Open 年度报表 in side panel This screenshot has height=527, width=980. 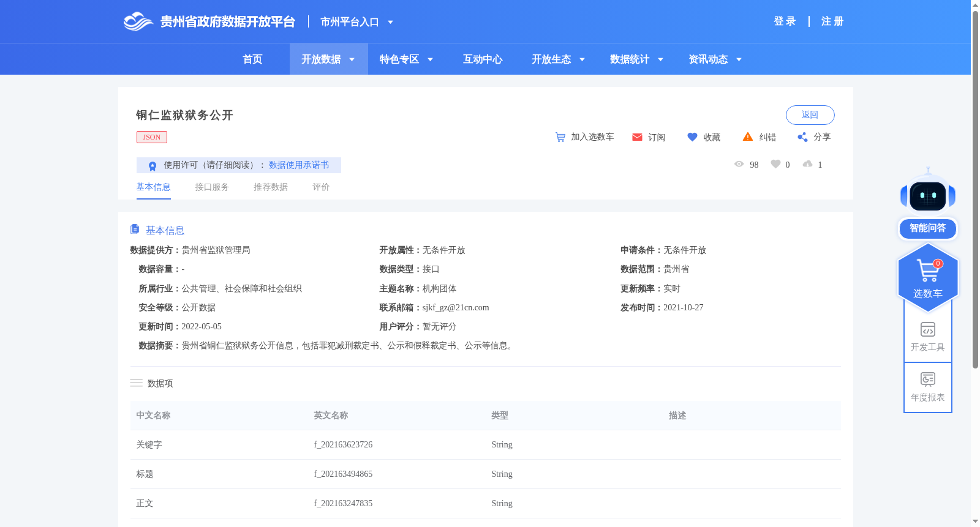click(928, 387)
